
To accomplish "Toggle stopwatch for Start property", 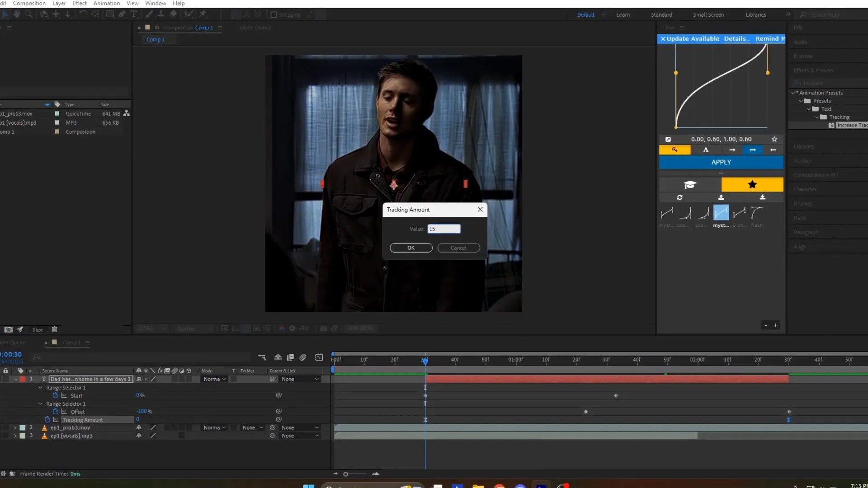I will (x=56, y=395).
